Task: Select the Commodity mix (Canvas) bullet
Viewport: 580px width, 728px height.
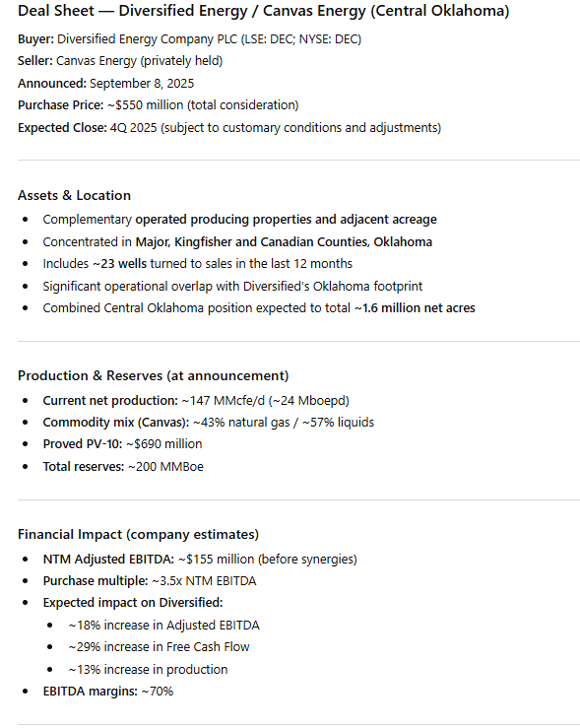Action: click(x=209, y=422)
